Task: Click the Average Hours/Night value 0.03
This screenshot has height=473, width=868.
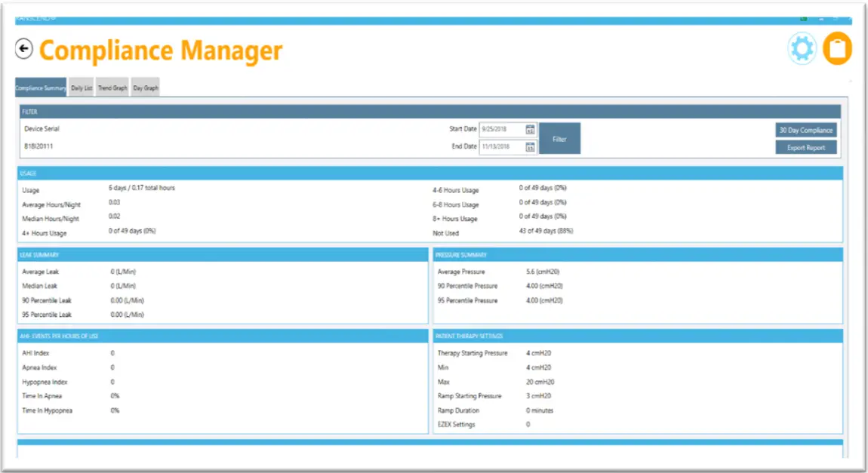Action: point(114,202)
